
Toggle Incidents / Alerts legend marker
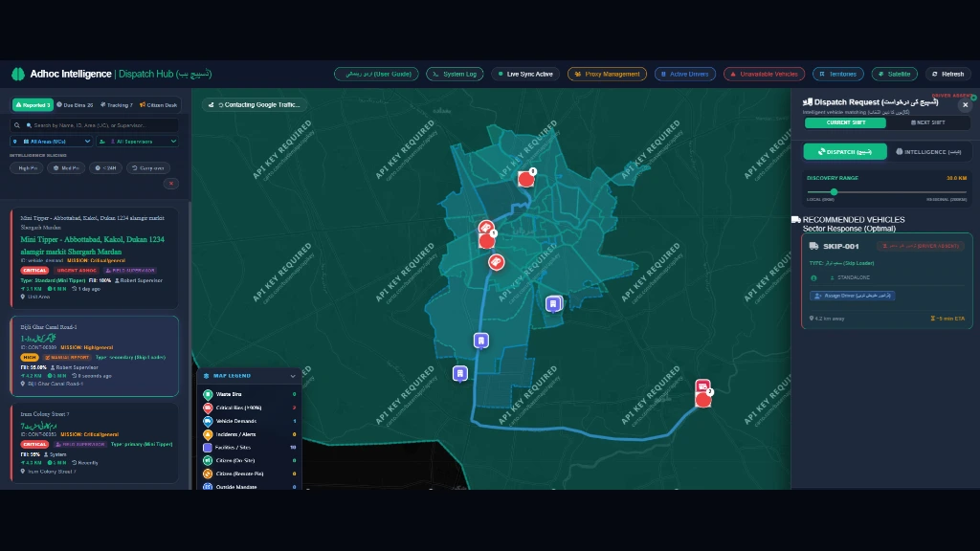(x=208, y=434)
